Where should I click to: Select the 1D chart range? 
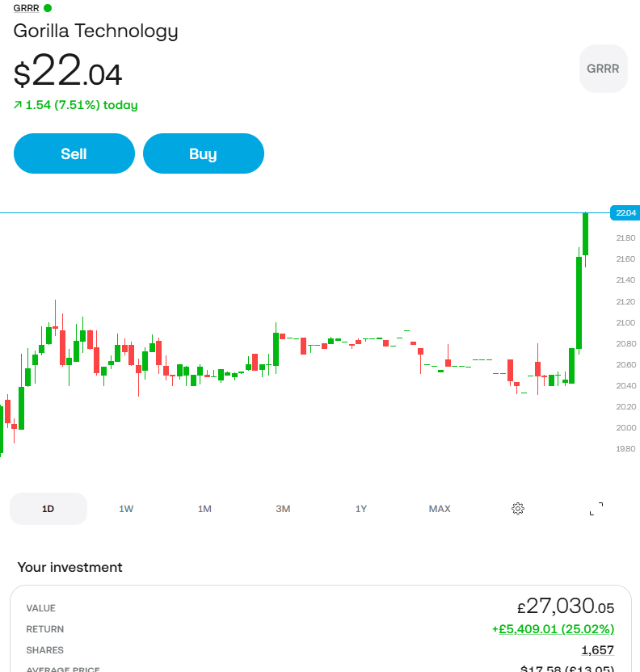48,509
